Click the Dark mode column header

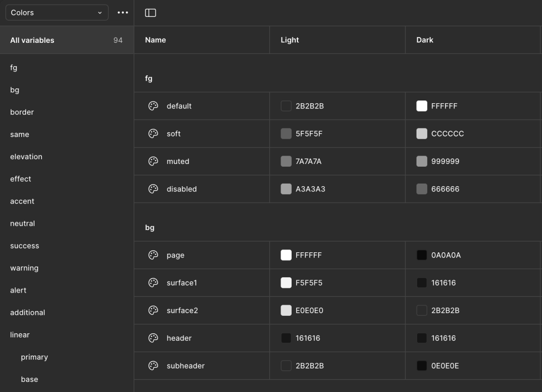[x=425, y=40]
